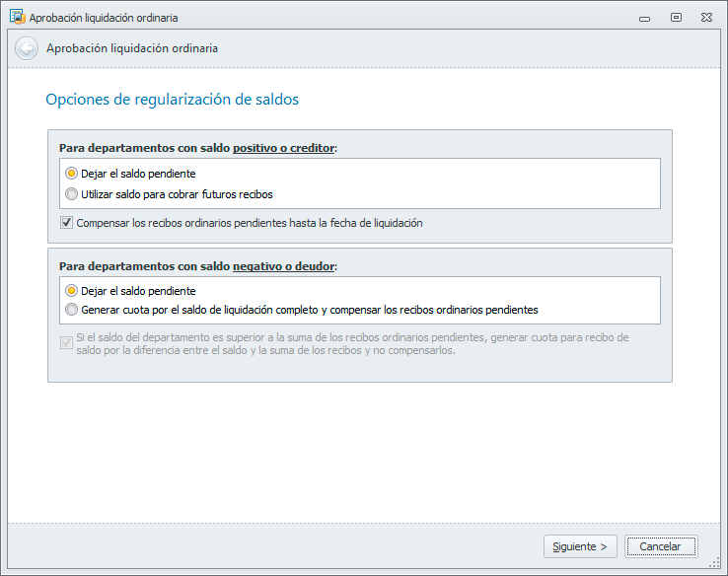Click the window resize grip in corner
The width and height of the screenshot is (728, 576).
point(715,562)
